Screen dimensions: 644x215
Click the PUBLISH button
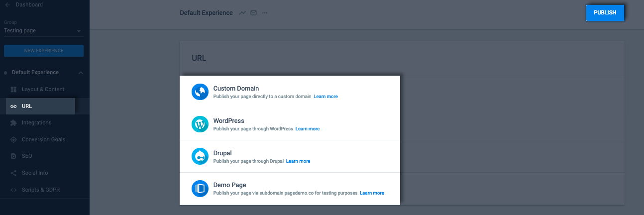coord(605,13)
